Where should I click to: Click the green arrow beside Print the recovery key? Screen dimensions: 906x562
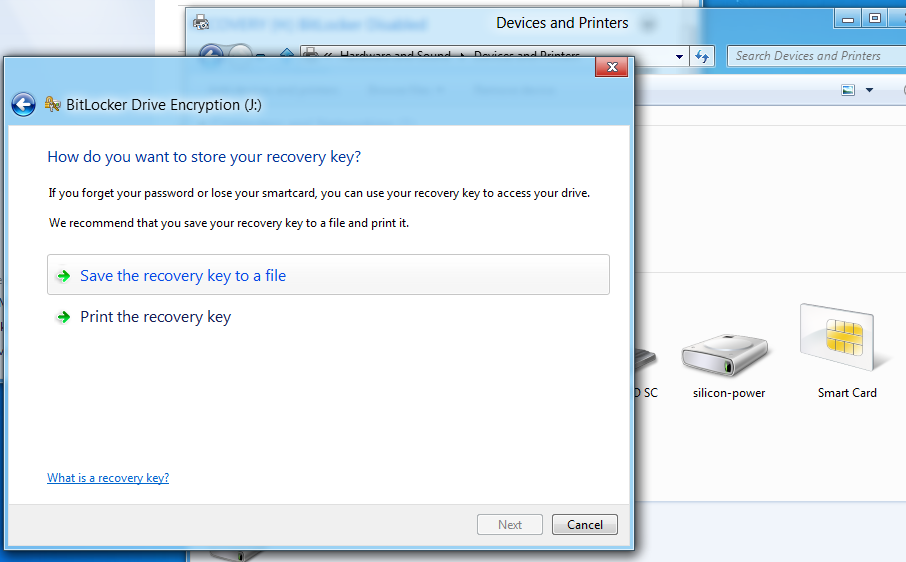point(64,317)
